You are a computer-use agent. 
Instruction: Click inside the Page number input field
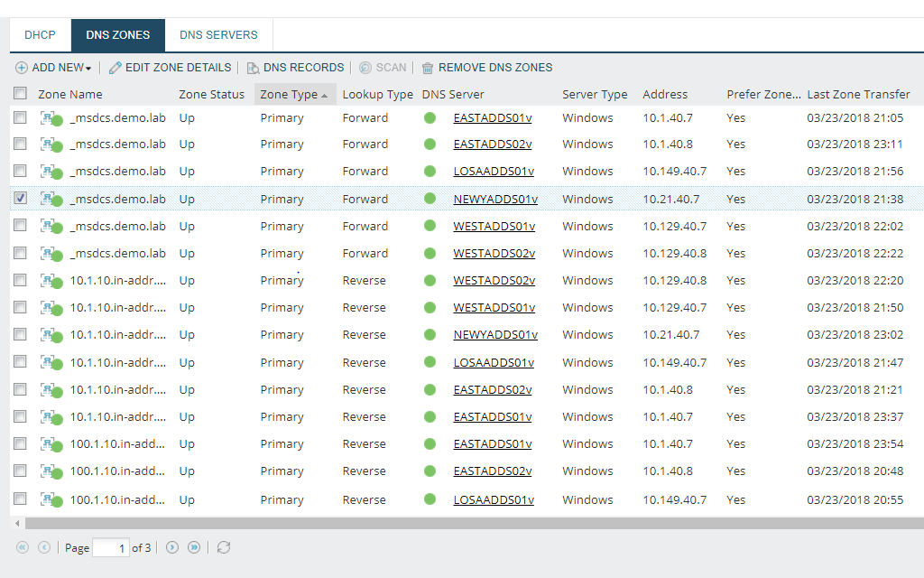pyautogui.click(x=110, y=547)
